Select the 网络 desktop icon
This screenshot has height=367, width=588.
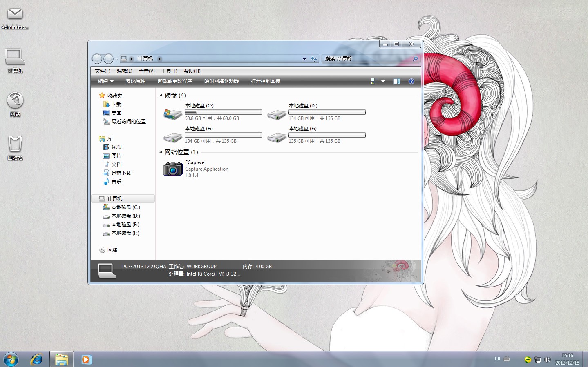tap(15, 105)
